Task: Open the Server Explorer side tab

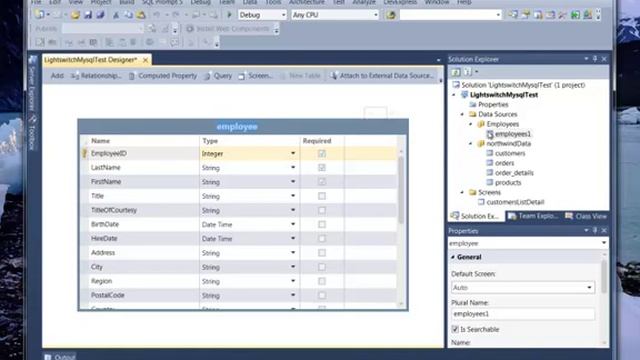Action: click(x=32, y=82)
